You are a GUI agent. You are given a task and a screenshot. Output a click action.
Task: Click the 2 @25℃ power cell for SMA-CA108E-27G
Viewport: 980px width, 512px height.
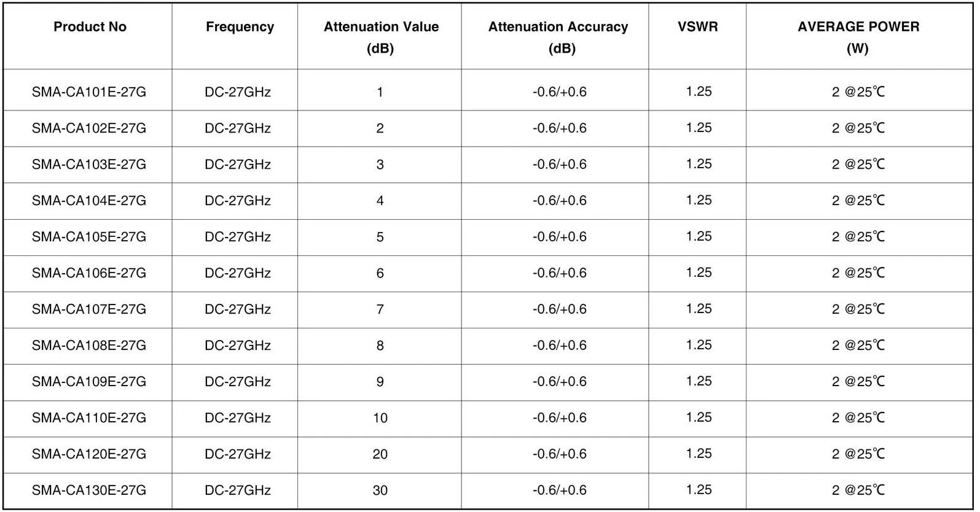858,346
